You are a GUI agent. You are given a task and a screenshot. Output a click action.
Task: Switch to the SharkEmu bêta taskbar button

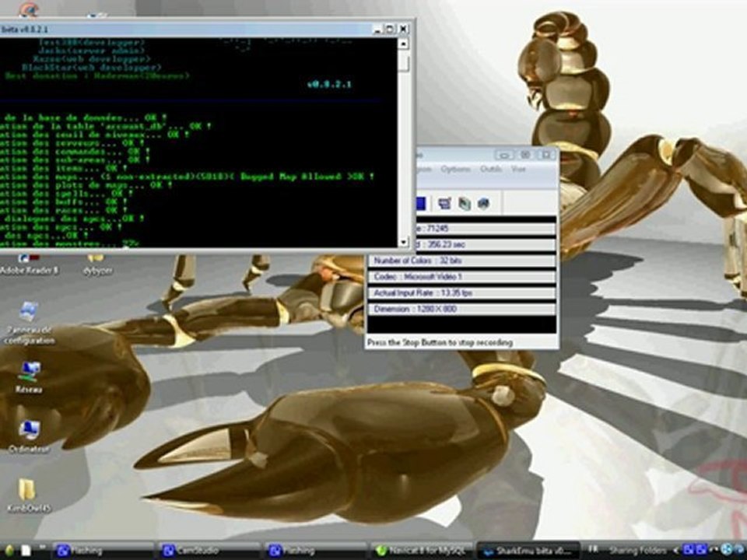coord(528,551)
